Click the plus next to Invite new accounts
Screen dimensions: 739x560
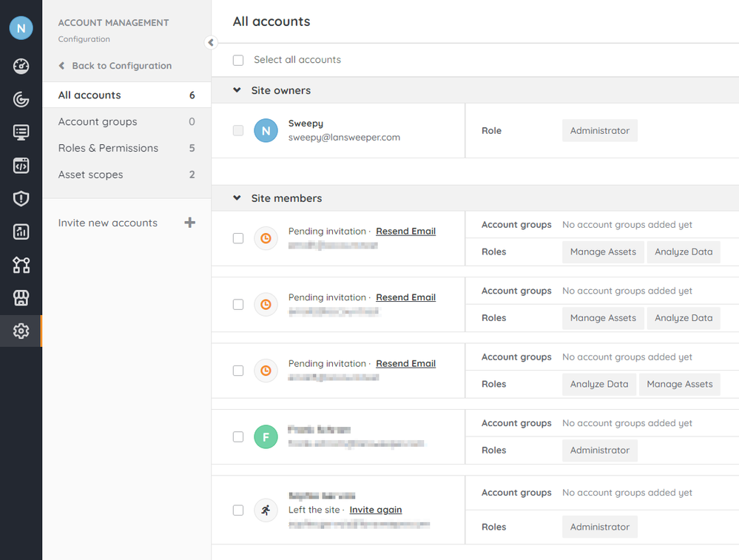[190, 222]
